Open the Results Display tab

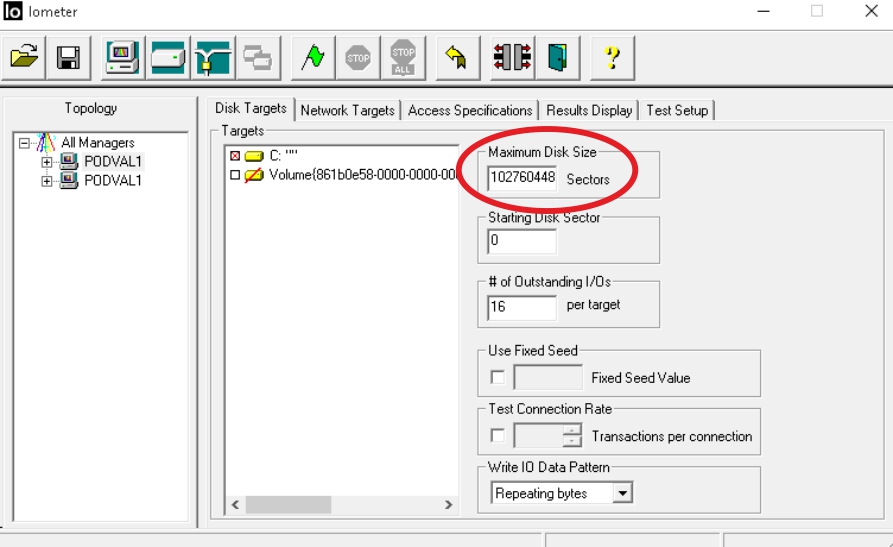(589, 110)
